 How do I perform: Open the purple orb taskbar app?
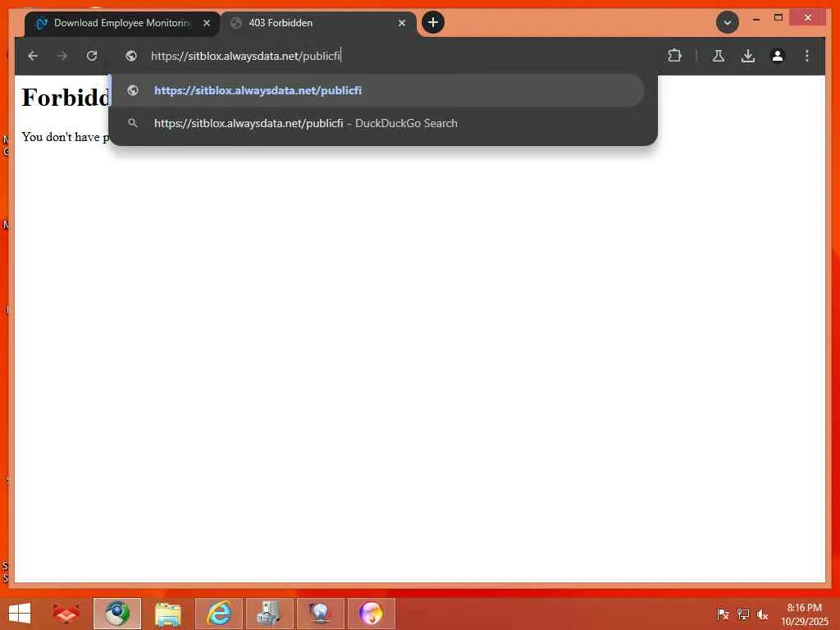(372, 614)
